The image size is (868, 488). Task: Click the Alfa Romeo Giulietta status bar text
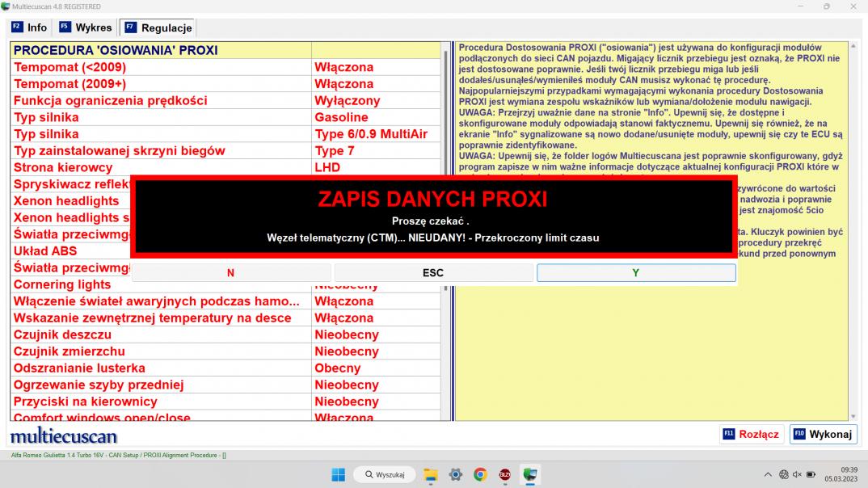click(x=119, y=456)
